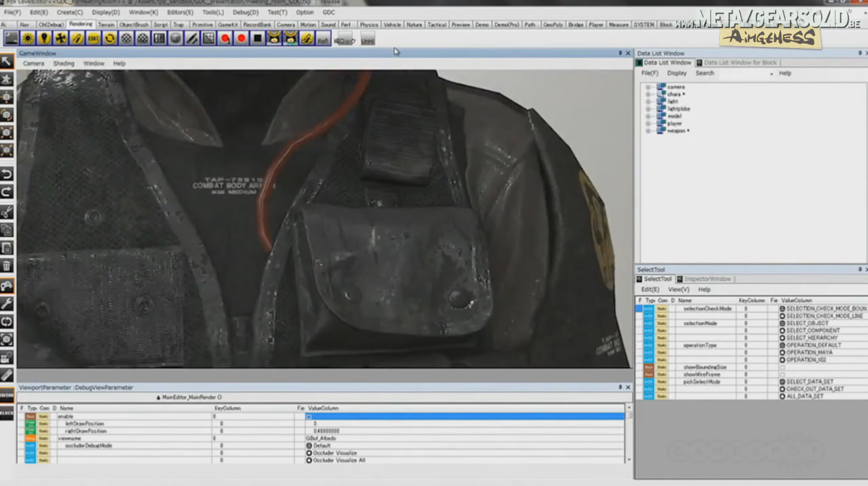Click the gray sphere material icon
The image size is (868, 486).
pyautogui.click(x=175, y=38)
